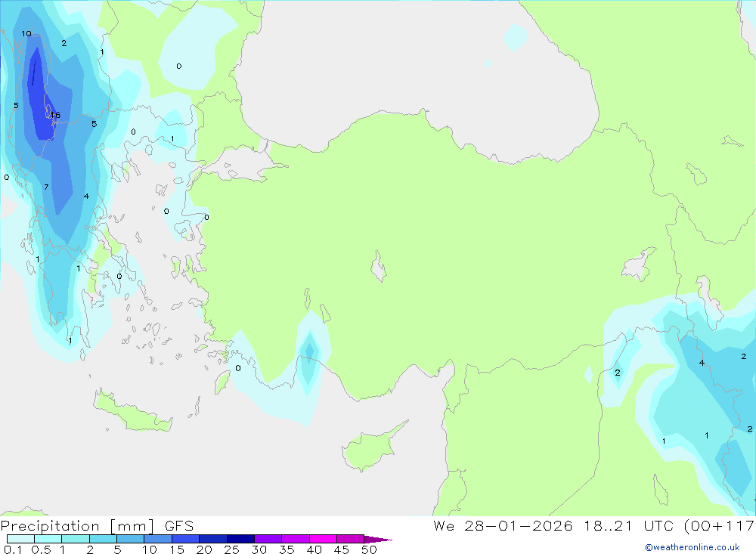The width and height of the screenshot is (756, 554).
Task: Select the 20 mm dark blue legend swatch
Action: click(x=213, y=539)
